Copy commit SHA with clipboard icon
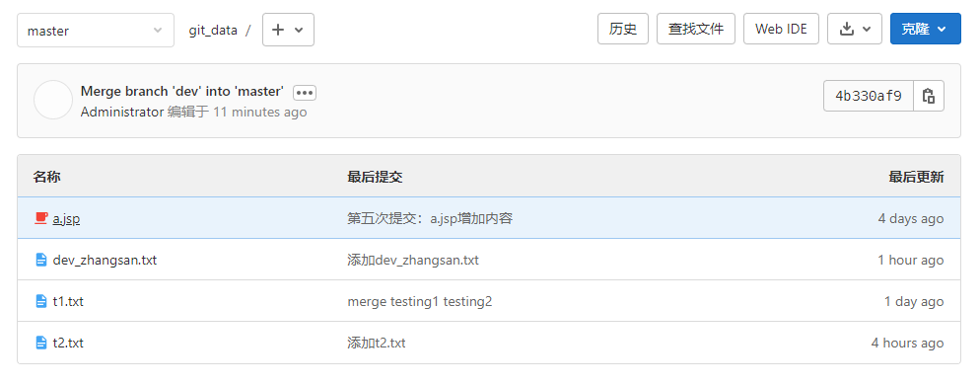The image size is (980, 384). (929, 96)
